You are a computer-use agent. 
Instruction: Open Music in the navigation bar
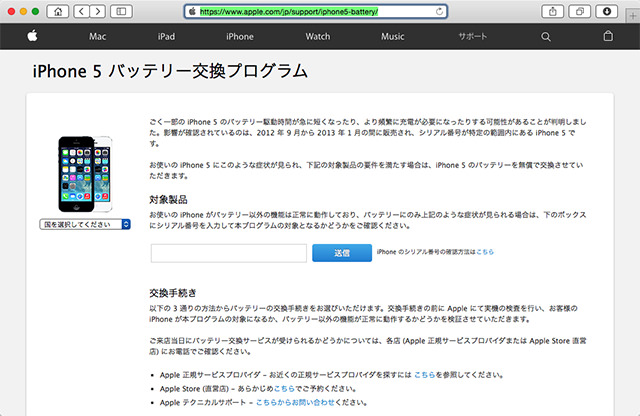click(x=393, y=37)
